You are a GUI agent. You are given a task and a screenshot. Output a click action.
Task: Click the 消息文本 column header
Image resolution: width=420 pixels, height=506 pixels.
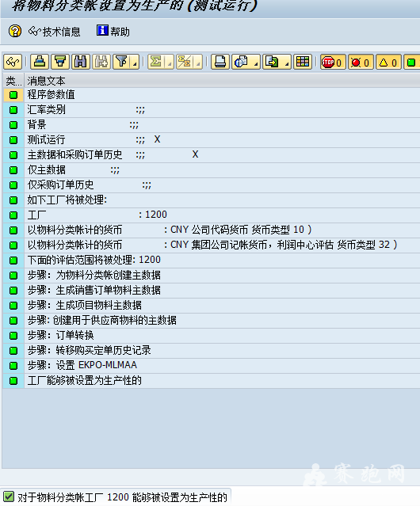point(46,81)
